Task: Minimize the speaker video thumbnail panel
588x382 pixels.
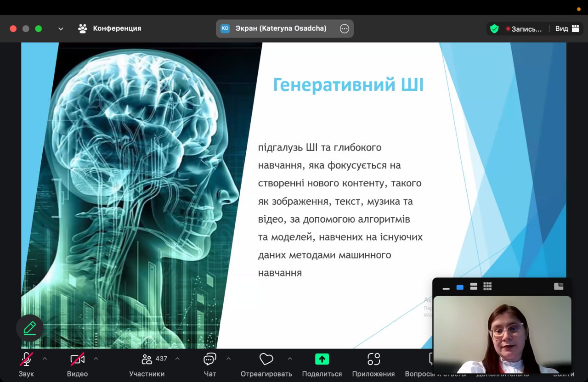Action: (446, 287)
